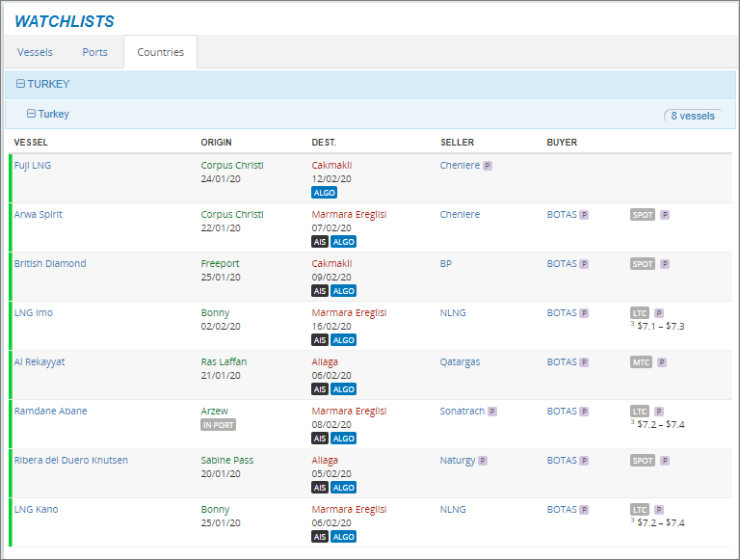Open Aliaga destination in Al Rekayyat row
The height and width of the screenshot is (560, 740).
[x=325, y=361]
